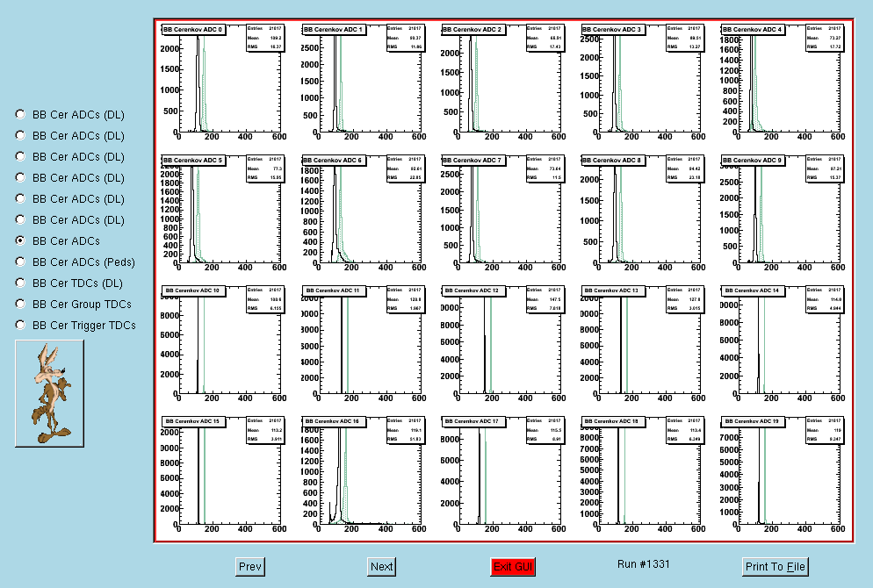
Task: Click the statistics box of ADC 17 plot
Action: click(x=545, y=430)
